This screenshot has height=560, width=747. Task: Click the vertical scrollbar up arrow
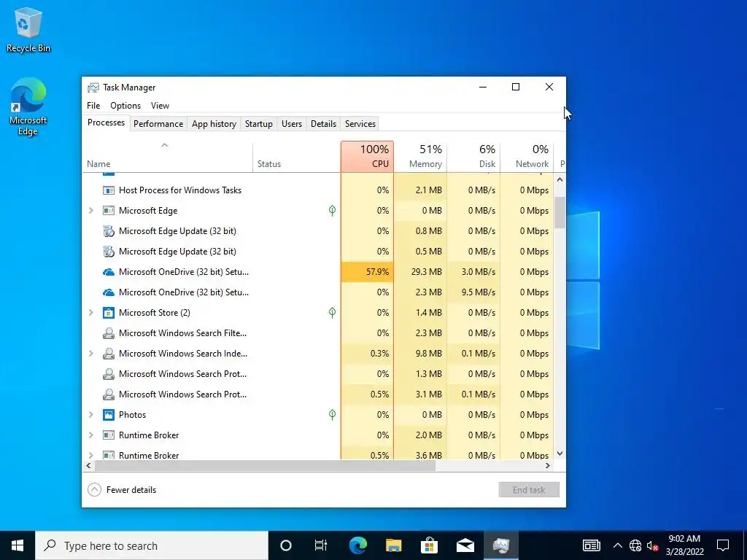(x=560, y=180)
